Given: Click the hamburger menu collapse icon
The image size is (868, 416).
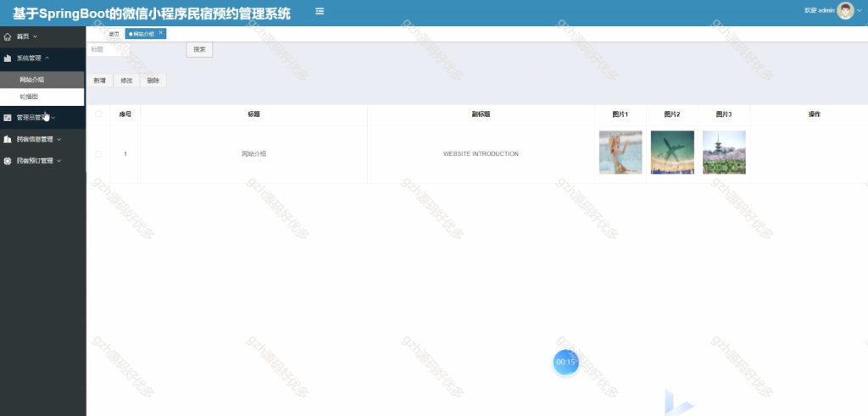Looking at the screenshot, I should tap(320, 11).
